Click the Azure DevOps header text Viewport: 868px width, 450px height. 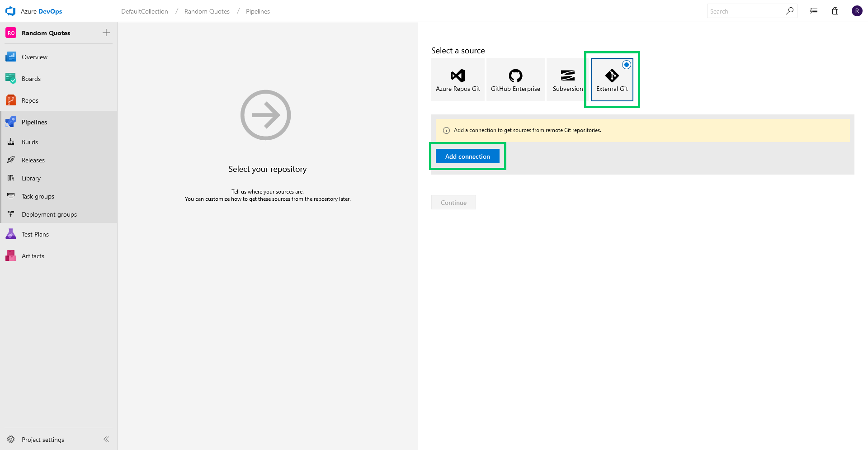click(x=42, y=11)
